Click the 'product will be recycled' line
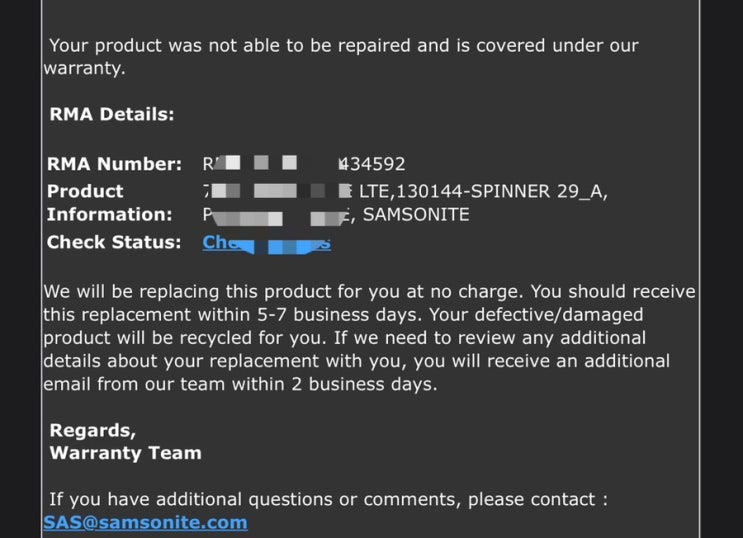The width and height of the screenshot is (743, 538). pyautogui.click(x=344, y=338)
